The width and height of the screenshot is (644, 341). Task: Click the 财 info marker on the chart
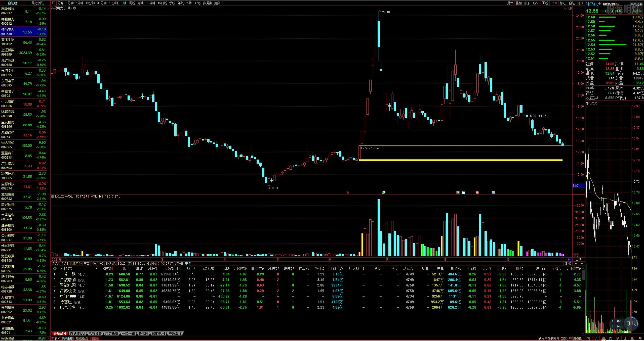point(494,192)
